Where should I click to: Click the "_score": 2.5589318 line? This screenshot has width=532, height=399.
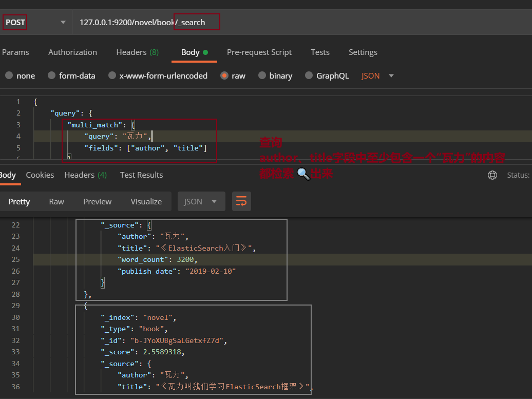143,352
